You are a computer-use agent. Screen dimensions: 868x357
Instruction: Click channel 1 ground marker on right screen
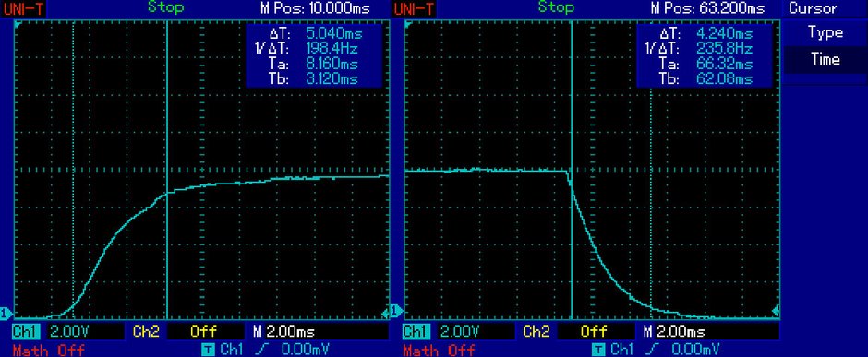coord(396,312)
